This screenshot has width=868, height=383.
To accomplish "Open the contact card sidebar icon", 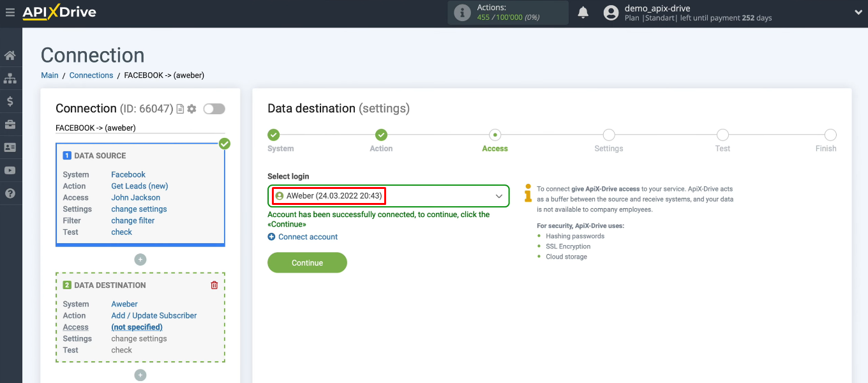I will coord(10,147).
